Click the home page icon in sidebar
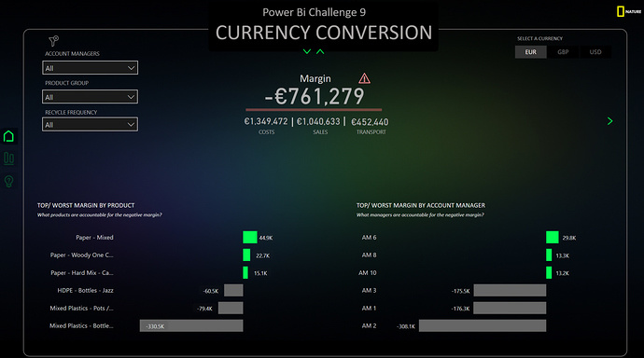The image size is (644, 358). coord(8,136)
